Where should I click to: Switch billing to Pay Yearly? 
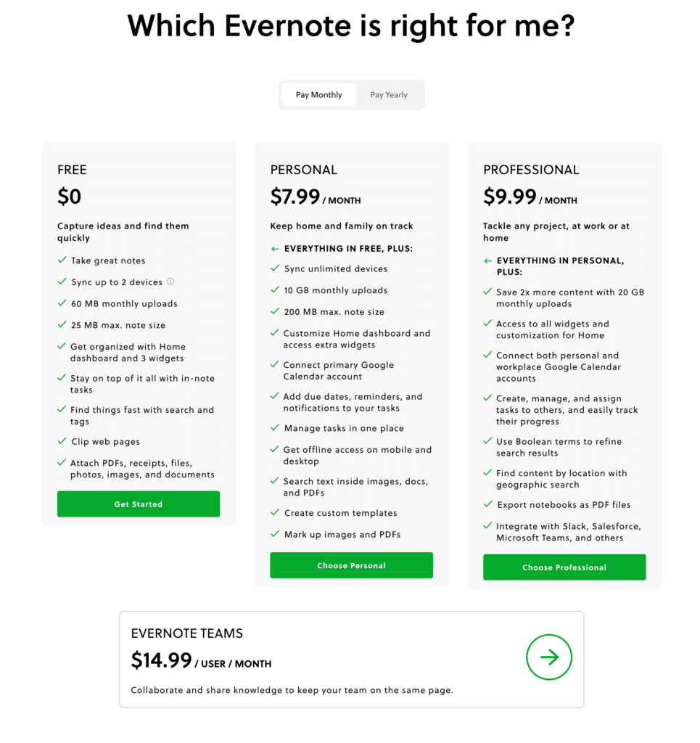[x=389, y=95]
